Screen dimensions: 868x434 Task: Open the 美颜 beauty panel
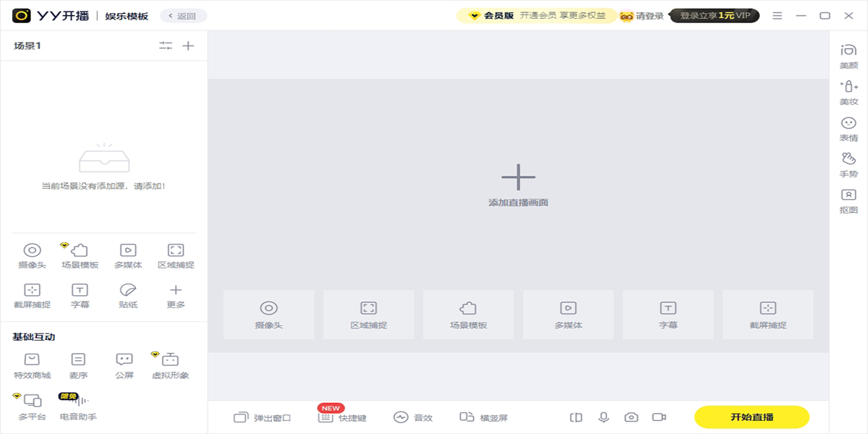click(848, 56)
